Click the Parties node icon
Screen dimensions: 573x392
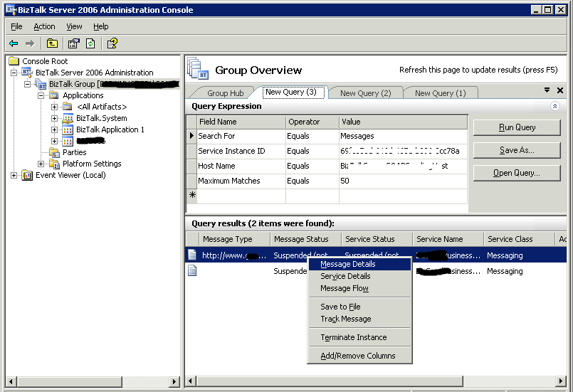click(x=54, y=152)
